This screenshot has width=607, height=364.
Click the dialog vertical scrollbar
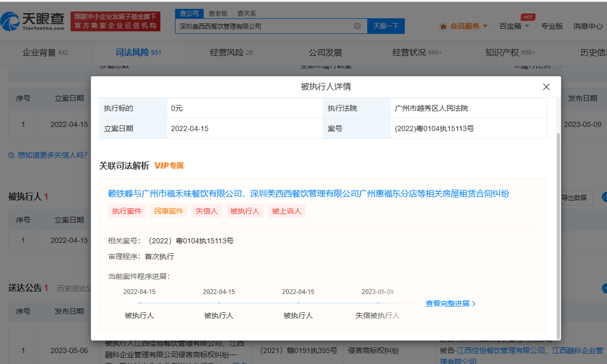(558, 236)
